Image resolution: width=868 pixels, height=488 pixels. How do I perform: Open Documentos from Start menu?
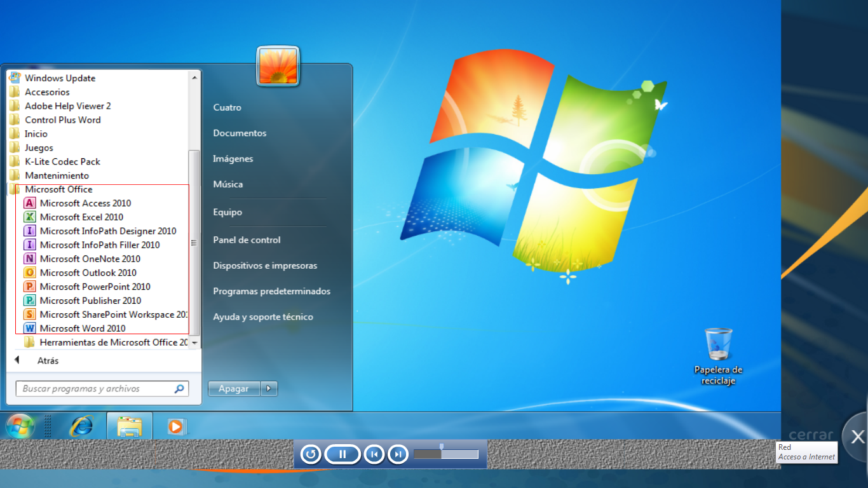[240, 133]
